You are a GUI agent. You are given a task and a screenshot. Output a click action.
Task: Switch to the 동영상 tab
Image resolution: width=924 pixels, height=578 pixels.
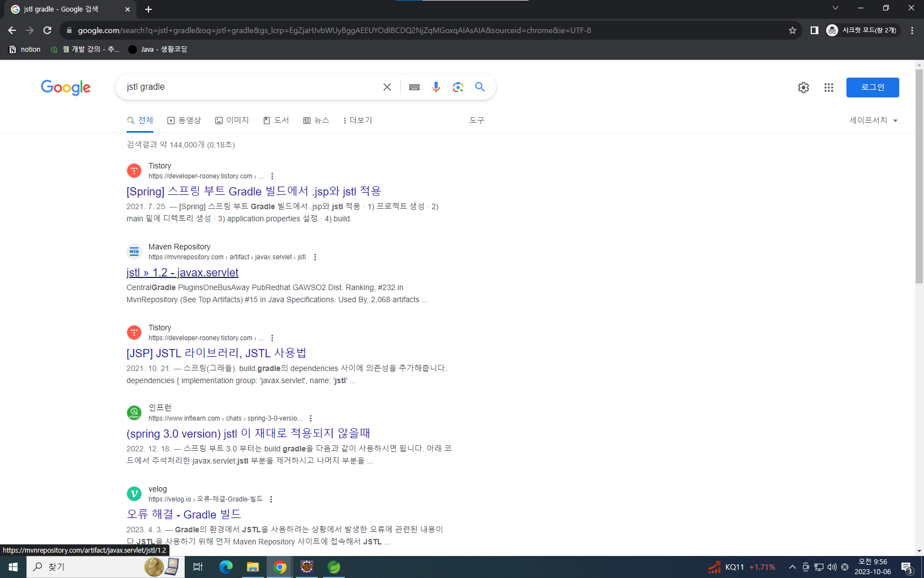[184, 121]
